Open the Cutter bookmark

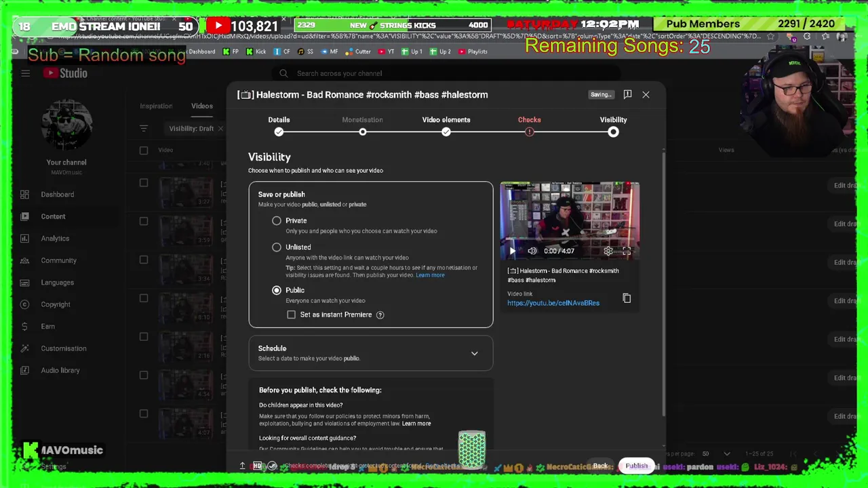coord(358,52)
